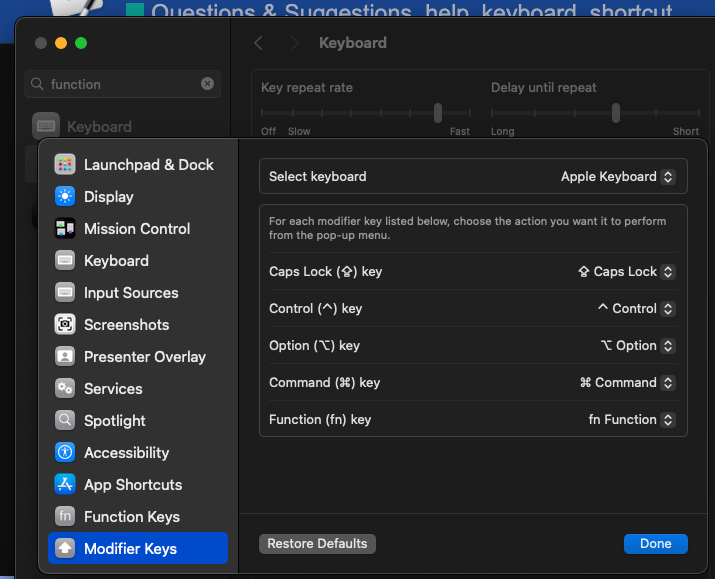The height and width of the screenshot is (579, 715).
Task: Open the Select keyboard dropdown
Action: [x=617, y=177]
